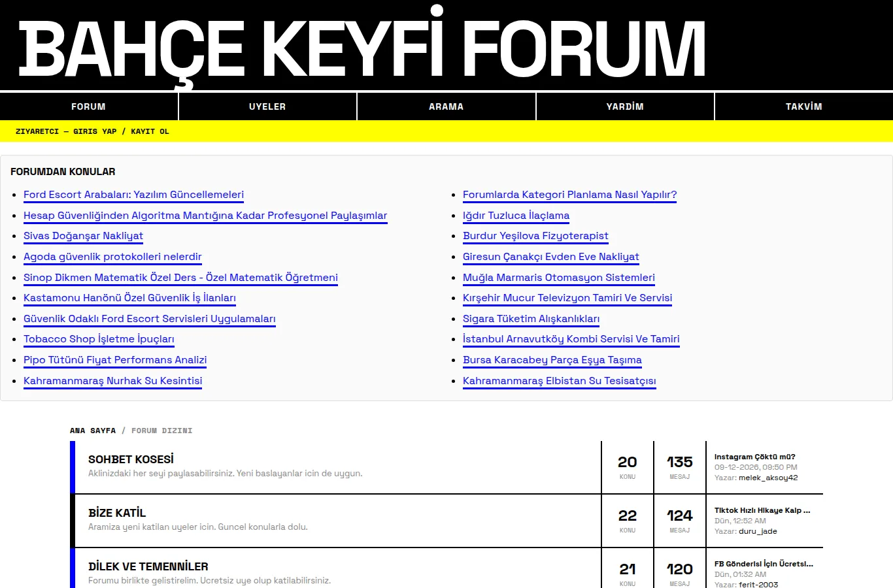This screenshot has width=893, height=588.
Task: Select the YARDİM menu item
Action: click(625, 106)
